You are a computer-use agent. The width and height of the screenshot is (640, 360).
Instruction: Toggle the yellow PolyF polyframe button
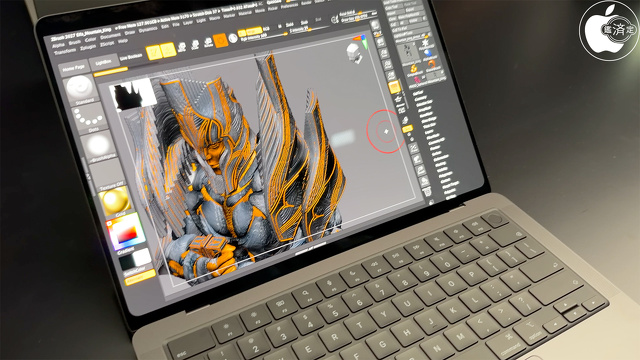[407, 129]
